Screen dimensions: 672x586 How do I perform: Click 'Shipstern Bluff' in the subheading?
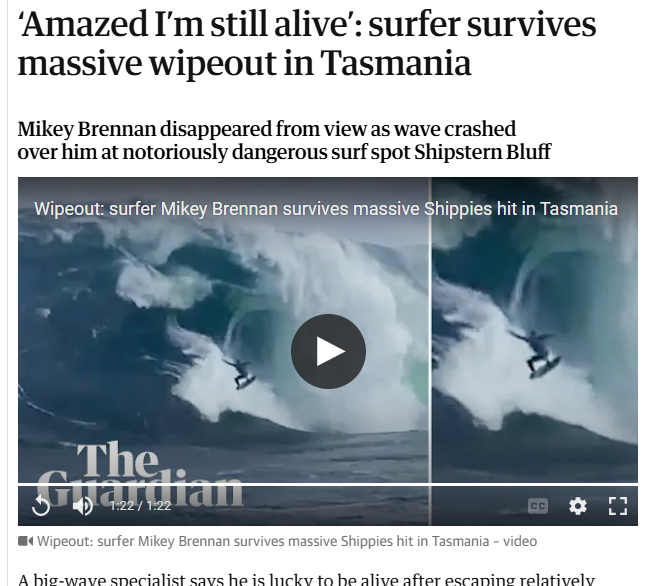(x=483, y=152)
